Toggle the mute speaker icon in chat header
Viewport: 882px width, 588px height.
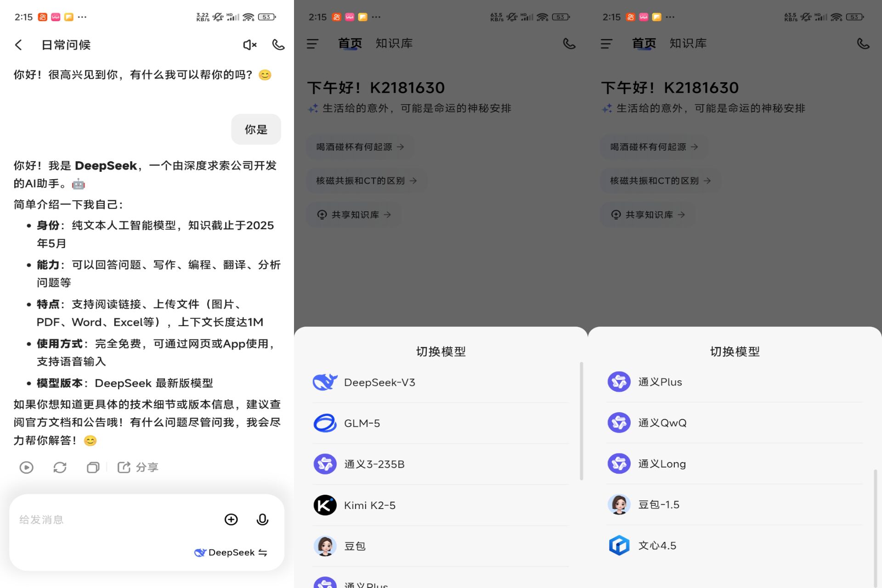click(x=249, y=45)
